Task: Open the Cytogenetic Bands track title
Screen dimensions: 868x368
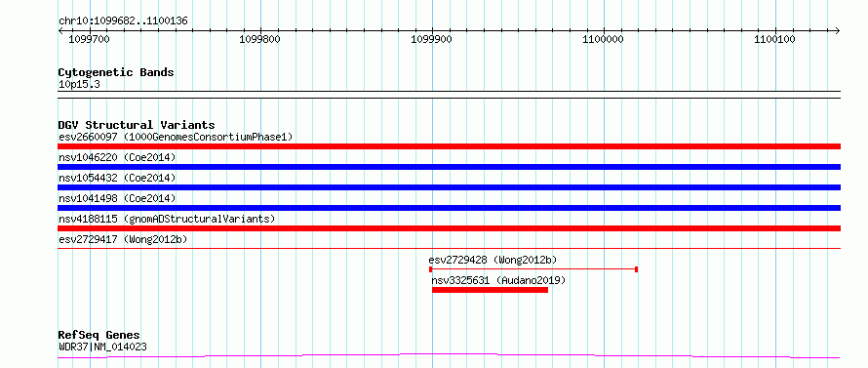Action: coord(116,72)
